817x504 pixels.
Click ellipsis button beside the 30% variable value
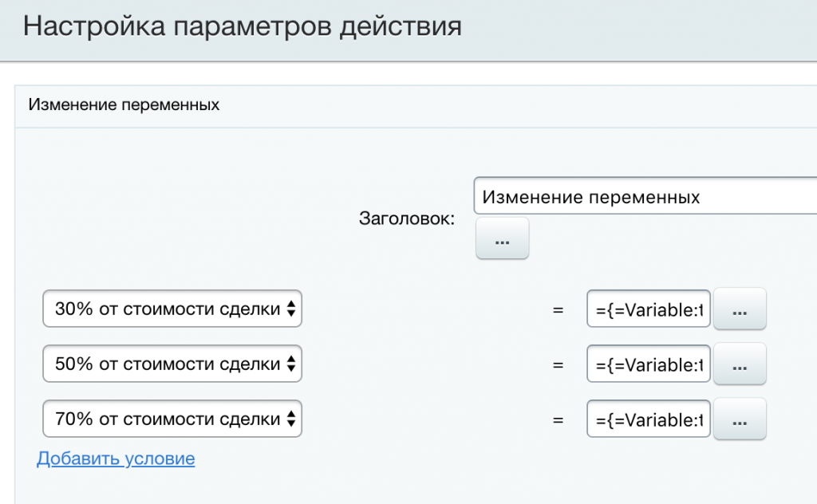(739, 309)
